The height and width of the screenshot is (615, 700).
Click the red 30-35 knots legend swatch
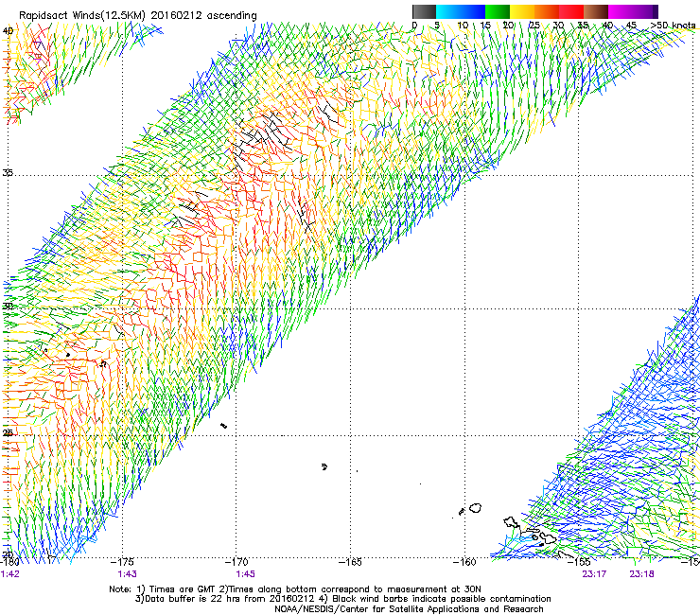[571, 11]
